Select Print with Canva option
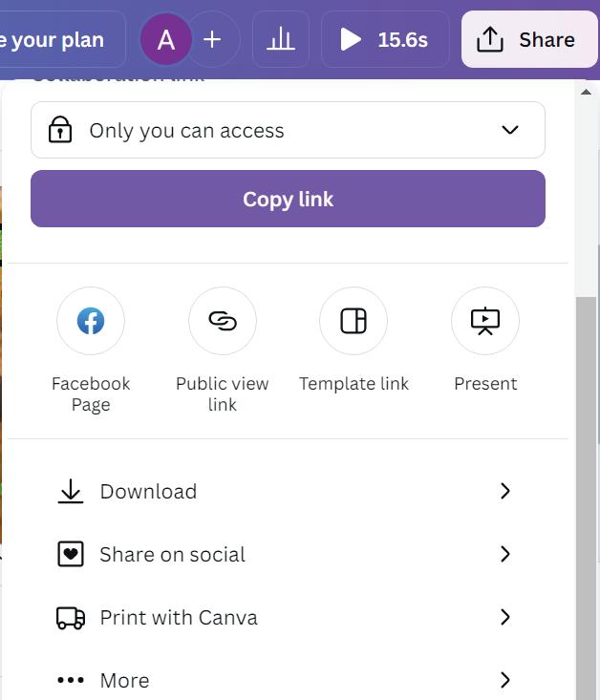600x700 pixels. (x=179, y=617)
